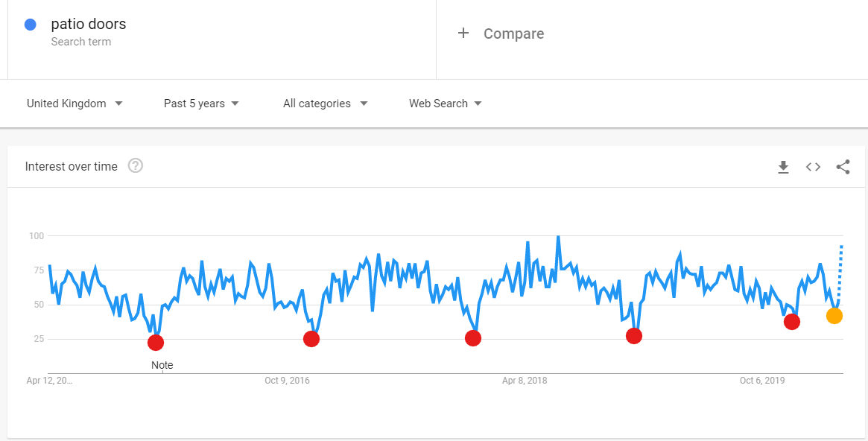Click the fourth red marker after Apr 8, 2018
The width and height of the screenshot is (868, 441).
634,336
